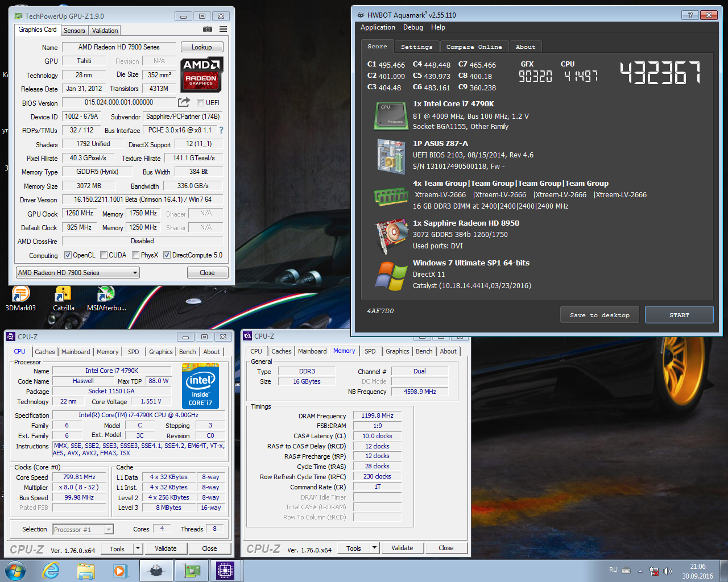
Task: Click the START button in Aquamark
Action: click(x=679, y=315)
